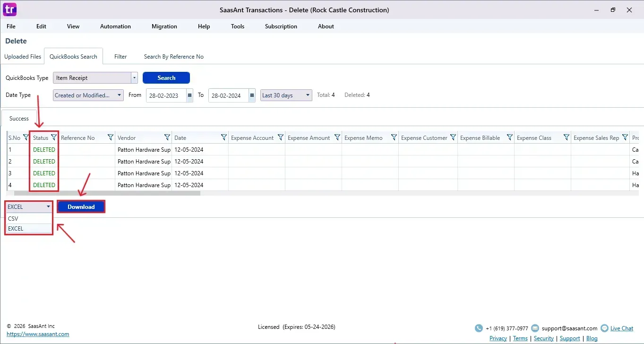
Task: Click the table's horizontal scrollbar
Action: [x=107, y=193]
